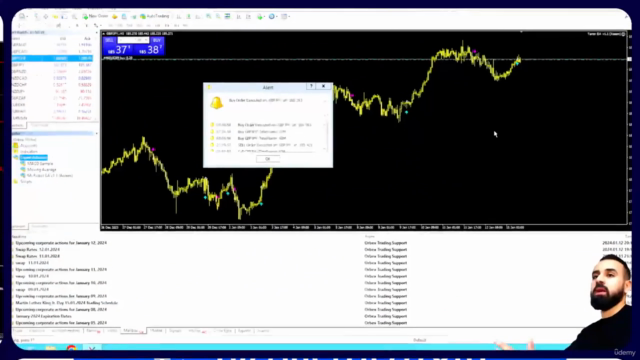This screenshot has height=360, width=640.
Task: Open 'Upcoming corporate actions for January 08, 2024' message
Action: coord(61,309)
